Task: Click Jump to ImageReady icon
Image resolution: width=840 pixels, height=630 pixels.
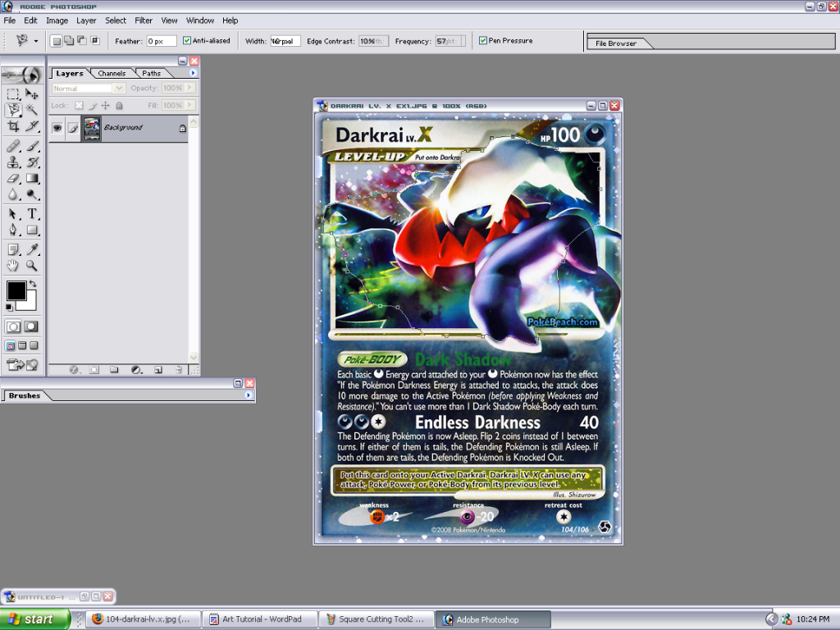Action: pos(22,365)
